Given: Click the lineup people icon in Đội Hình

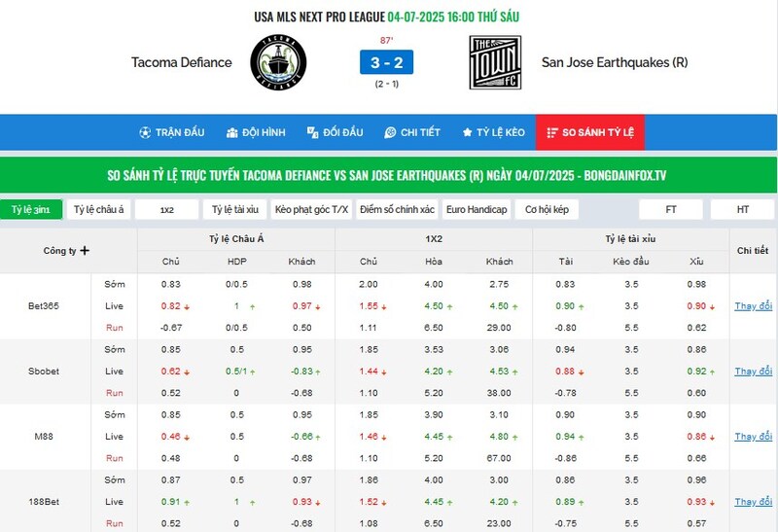Looking at the screenshot, I should pos(231,132).
